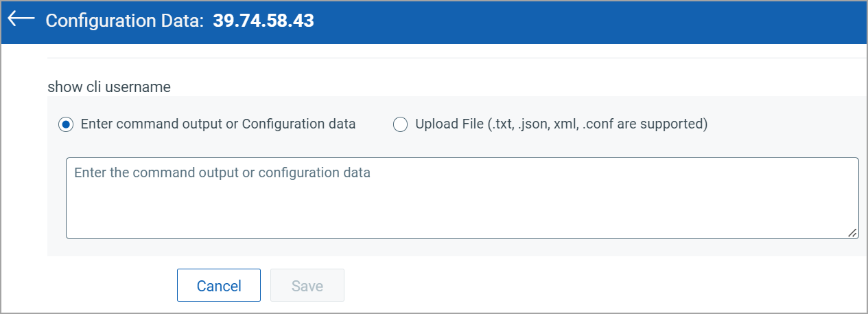This screenshot has height=314, width=868.
Task: Go back using the left arrow icon
Action: (21, 19)
